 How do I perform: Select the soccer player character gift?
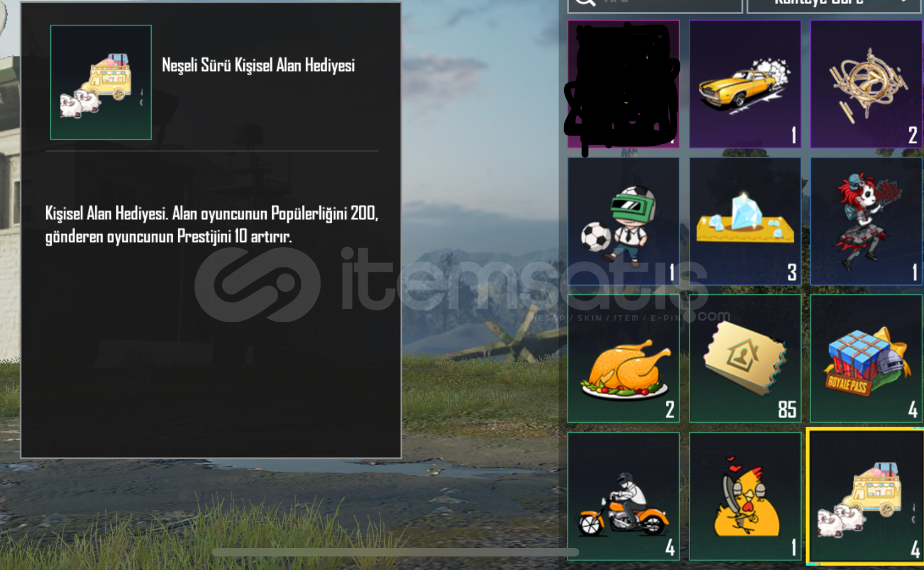623,221
